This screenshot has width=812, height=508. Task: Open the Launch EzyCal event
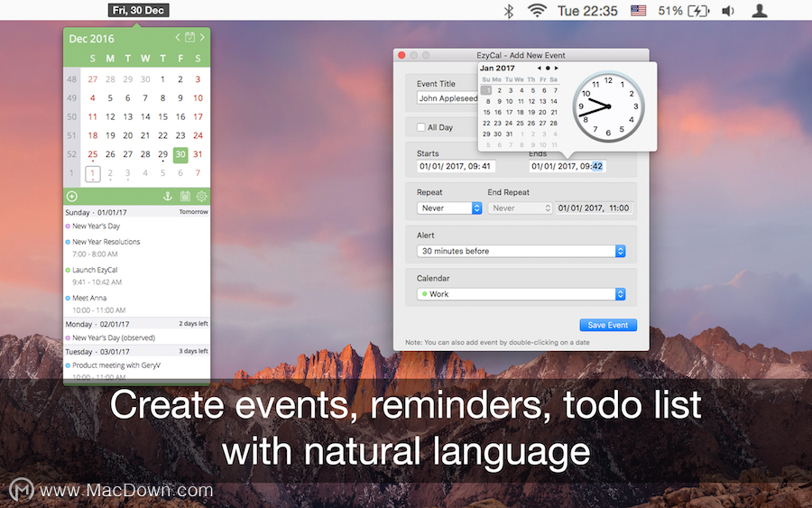(95, 270)
